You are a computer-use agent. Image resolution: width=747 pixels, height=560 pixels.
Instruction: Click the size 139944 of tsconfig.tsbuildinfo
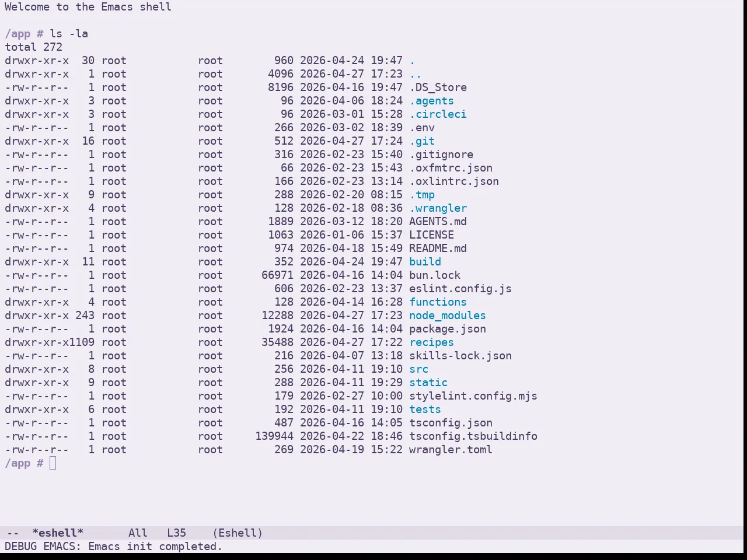274,436
